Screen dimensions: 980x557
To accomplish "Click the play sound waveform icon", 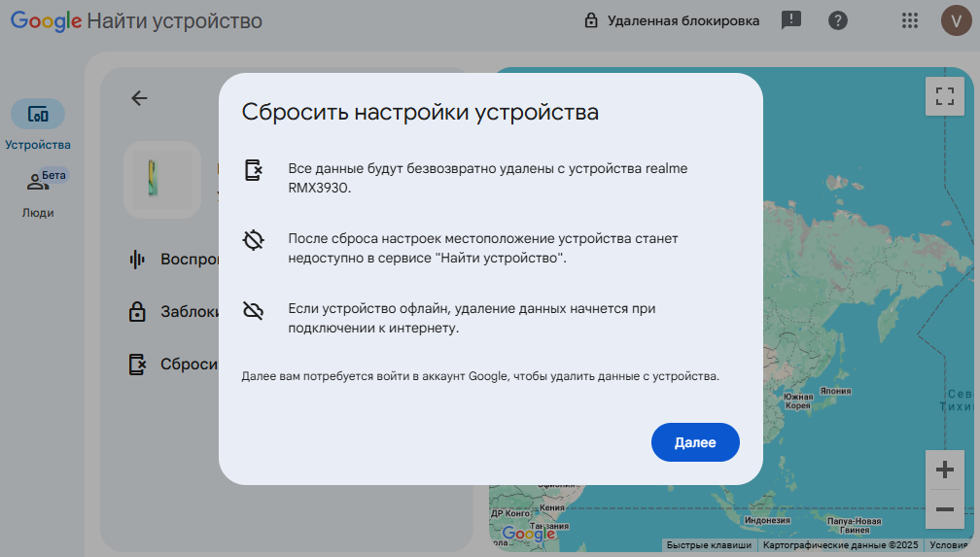I will coord(137,259).
